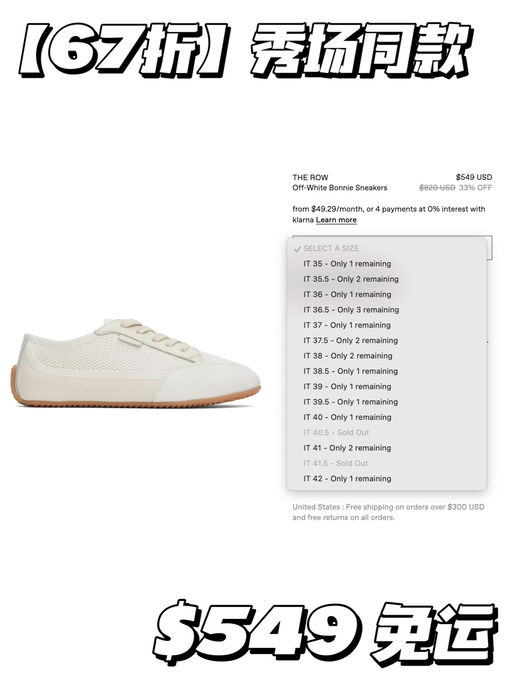Choose IT 39.5 from size list
The width and height of the screenshot is (512, 682).
[387, 402]
